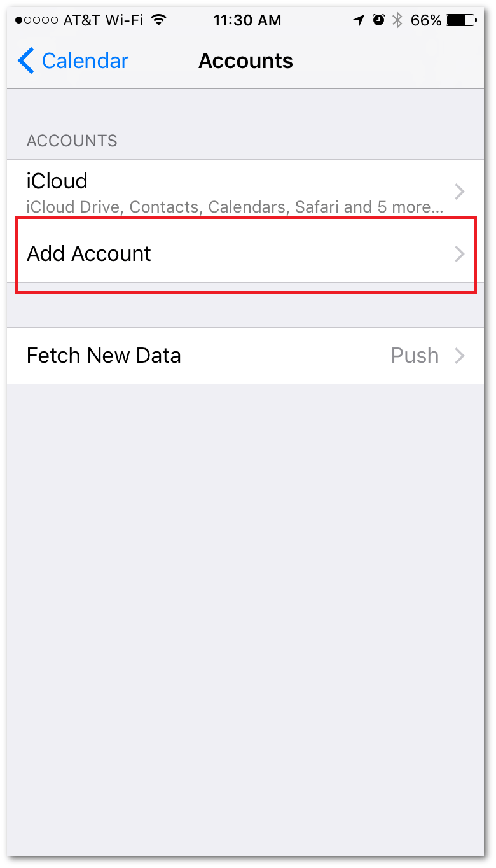
Task: Tap the cellular signal strength dots
Action: [x=36, y=20]
